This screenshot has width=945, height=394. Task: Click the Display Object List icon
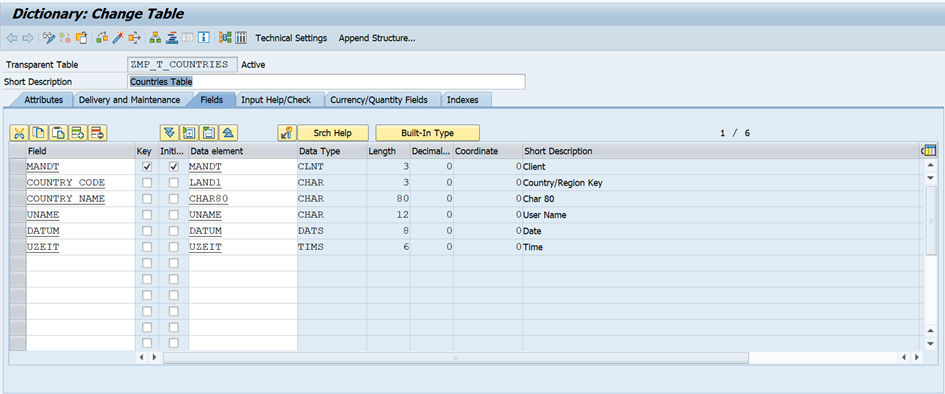[x=172, y=38]
